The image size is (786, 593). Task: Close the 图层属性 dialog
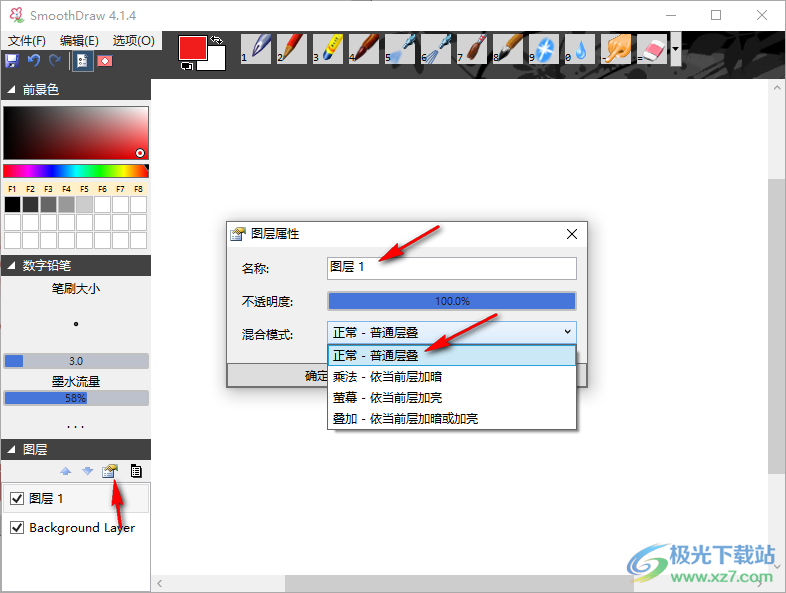click(x=571, y=234)
